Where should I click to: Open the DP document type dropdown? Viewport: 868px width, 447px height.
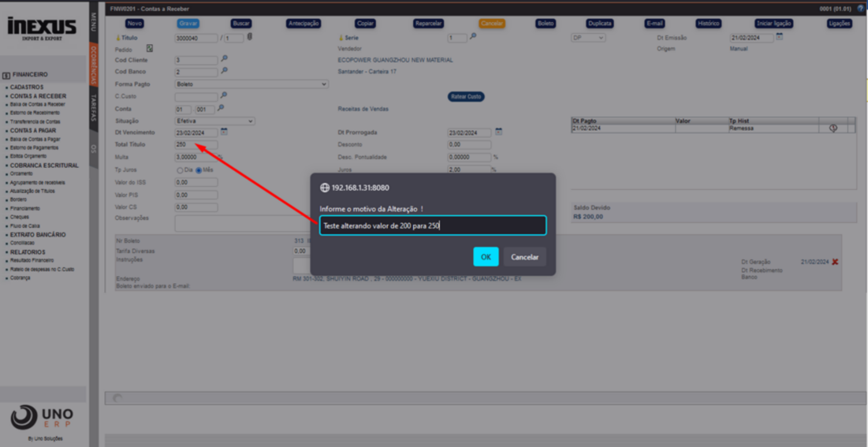(588, 38)
